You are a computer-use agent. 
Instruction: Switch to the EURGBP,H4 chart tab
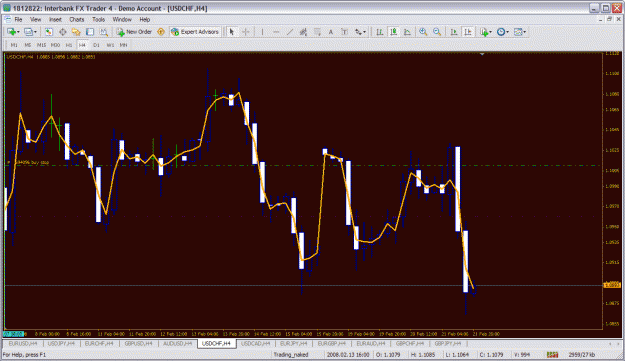(x=332, y=343)
